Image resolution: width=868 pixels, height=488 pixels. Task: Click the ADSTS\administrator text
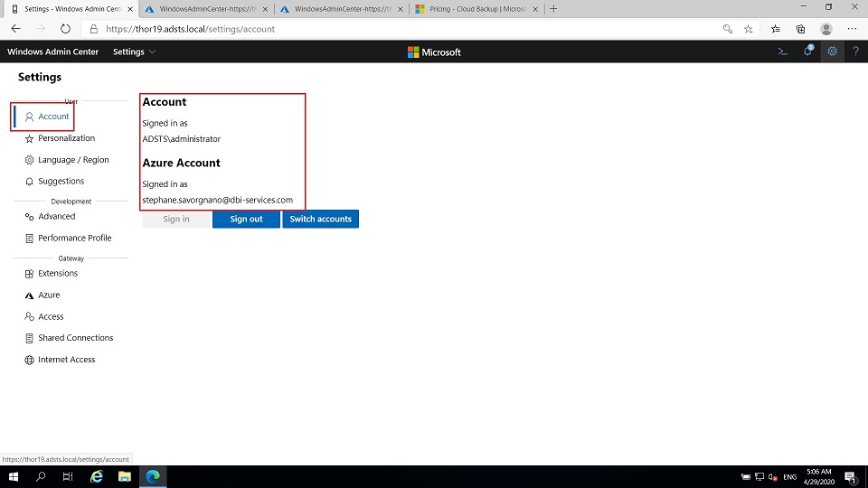[181, 139]
